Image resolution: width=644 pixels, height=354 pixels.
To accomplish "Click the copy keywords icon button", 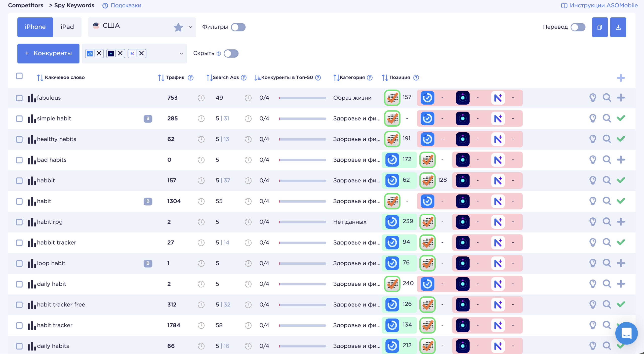I will (600, 27).
